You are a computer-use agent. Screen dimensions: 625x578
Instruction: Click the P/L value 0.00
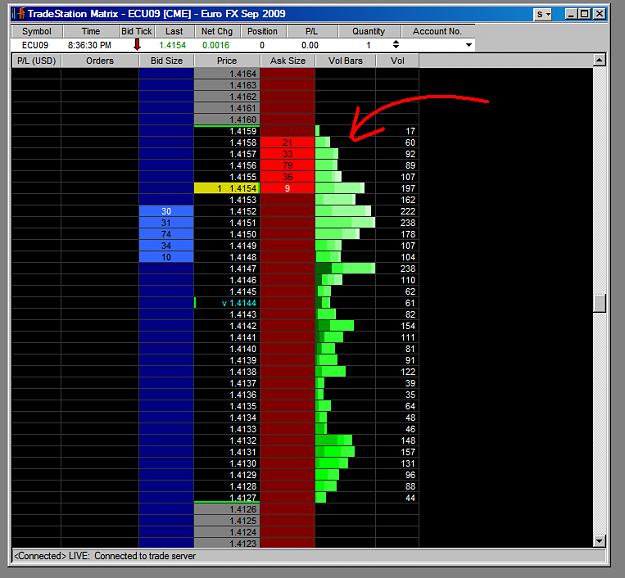click(x=310, y=45)
